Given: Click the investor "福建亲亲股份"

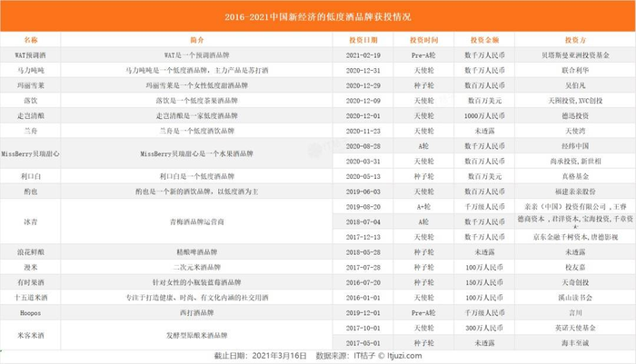Looking at the screenshot, I should [x=575, y=192].
